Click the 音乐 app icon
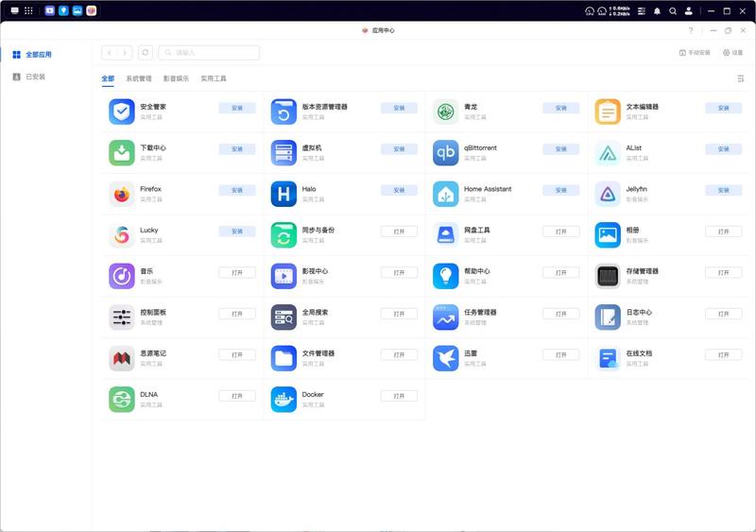The image size is (756, 532). [x=122, y=276]
